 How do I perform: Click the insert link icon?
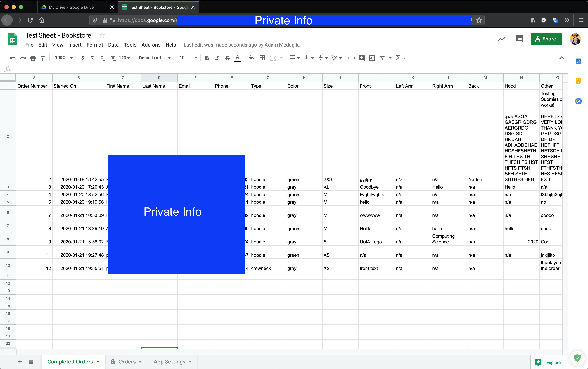pyautogui.click(x=351, y=58)
